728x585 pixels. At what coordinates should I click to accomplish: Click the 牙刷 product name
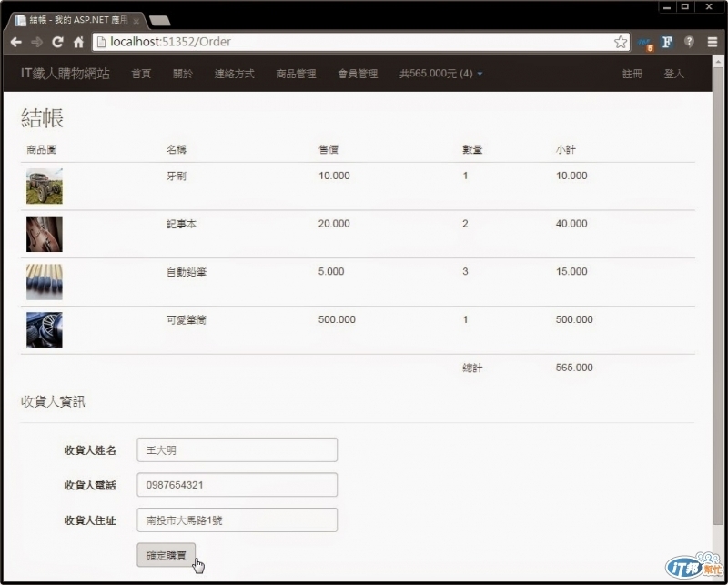(x=177, y=176)
